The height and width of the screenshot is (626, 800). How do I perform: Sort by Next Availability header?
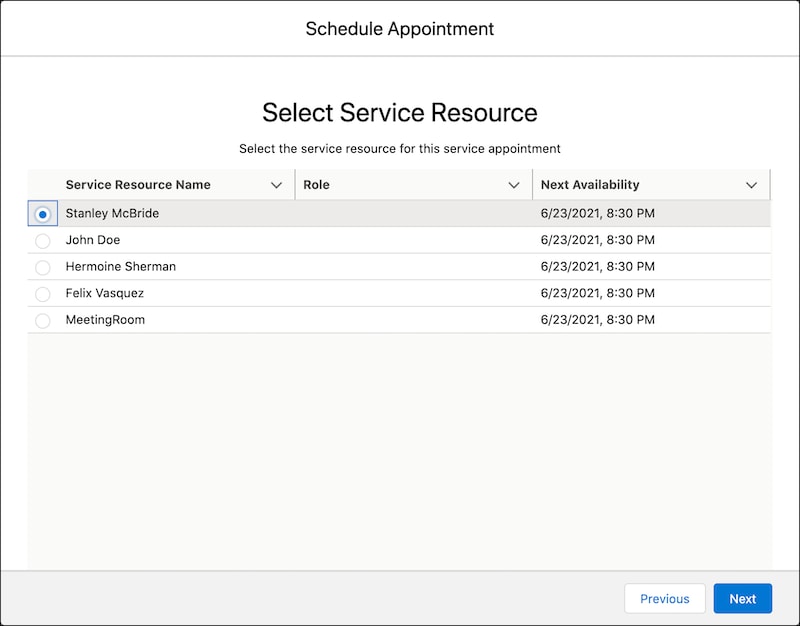coord(590,185)
